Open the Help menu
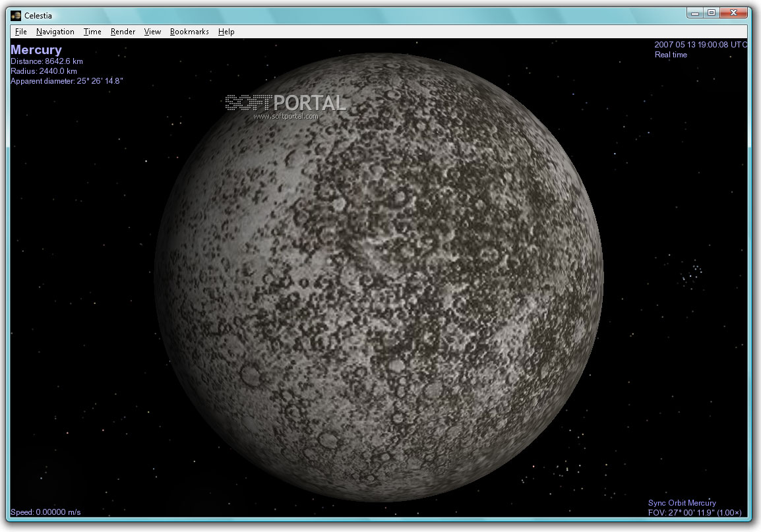The width and height of the screenshot is (761, 532). (x=226, y=32)
